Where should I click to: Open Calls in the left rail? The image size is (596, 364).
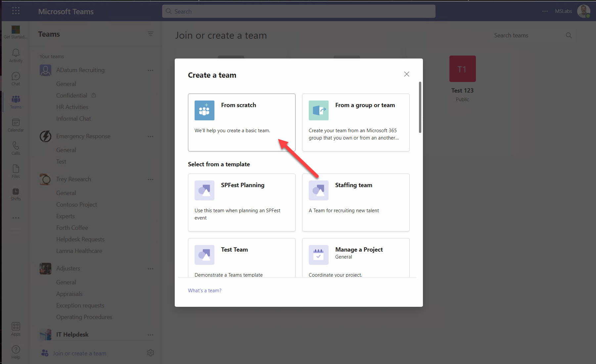[x=16, y=148]
